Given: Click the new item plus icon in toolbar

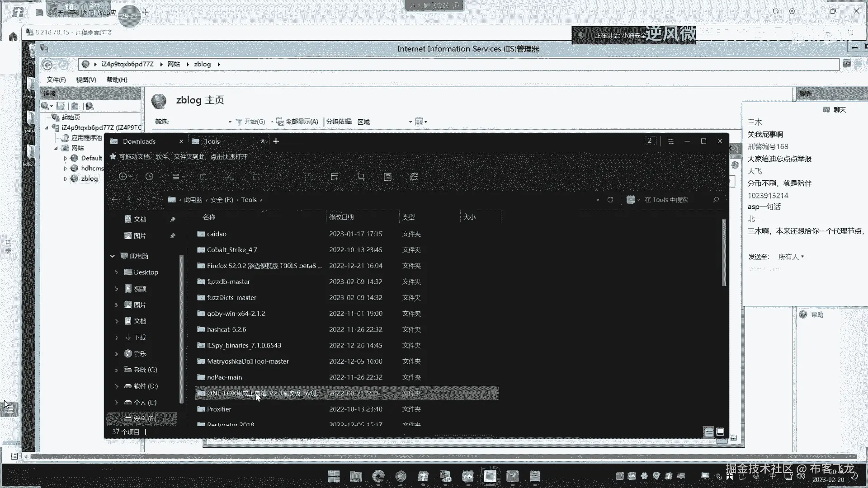Looking at the screenshot, I should 123,177.
